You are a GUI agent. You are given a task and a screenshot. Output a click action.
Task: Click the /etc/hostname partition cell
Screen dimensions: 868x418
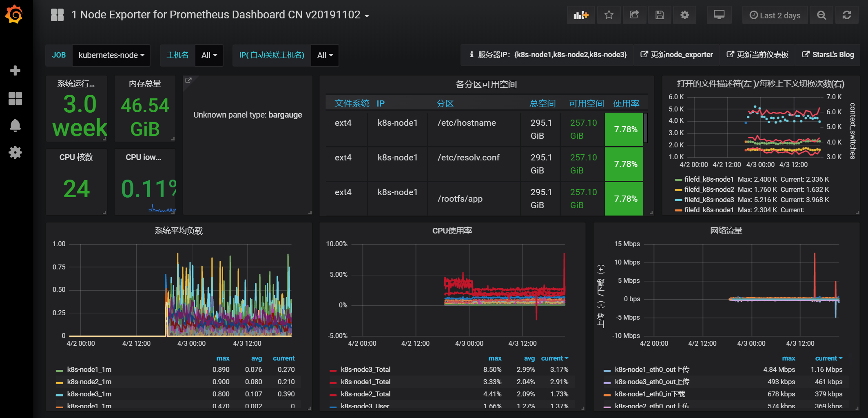474,129
